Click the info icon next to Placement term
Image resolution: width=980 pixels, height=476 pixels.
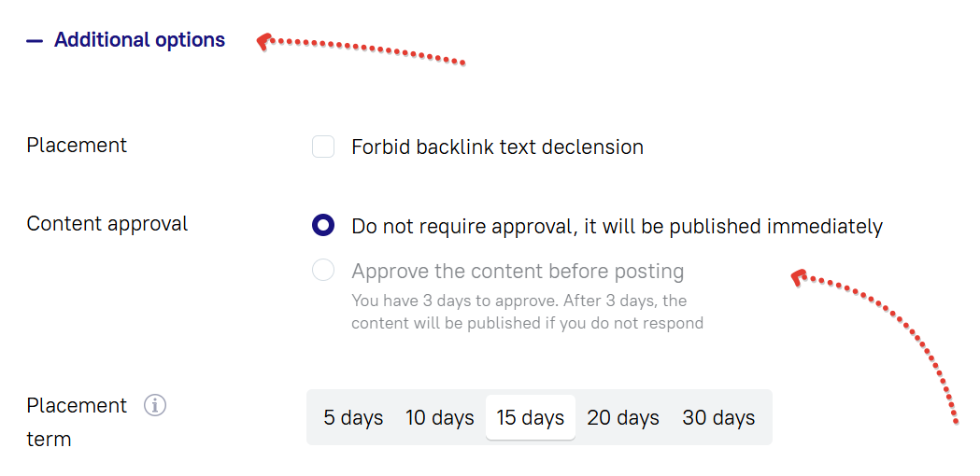155,405
